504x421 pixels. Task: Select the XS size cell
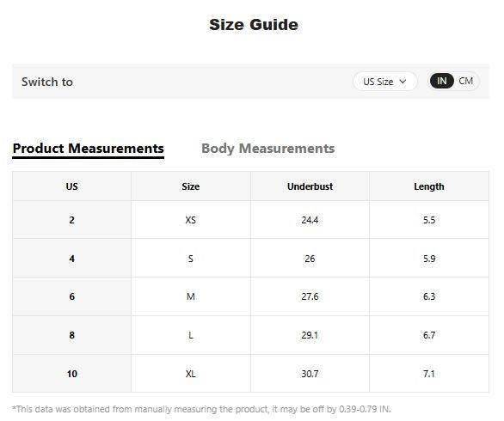(191, 220)
